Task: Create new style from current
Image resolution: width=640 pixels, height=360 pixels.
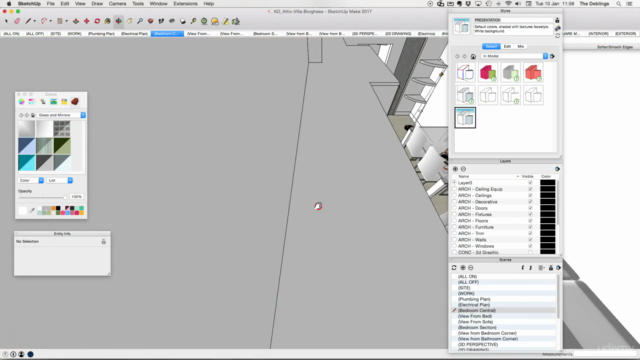Action: pyautogui.click(x=558, y=28)
